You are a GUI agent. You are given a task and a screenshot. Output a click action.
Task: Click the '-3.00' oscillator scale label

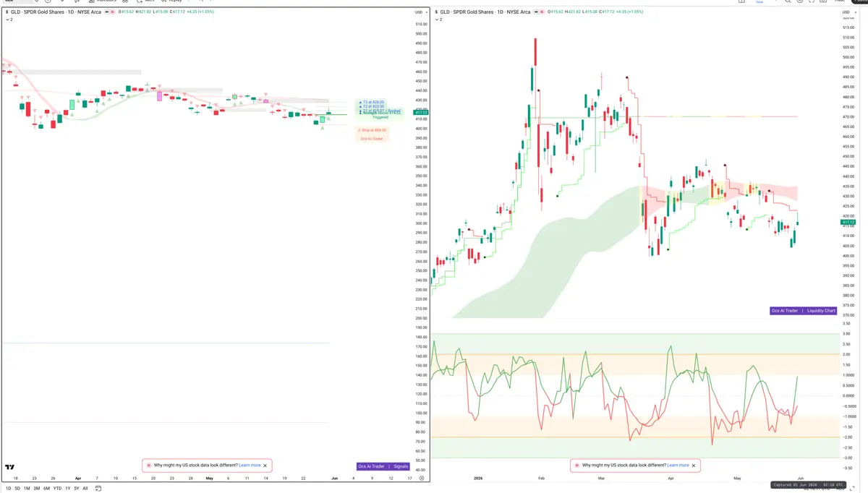(846, 458)
